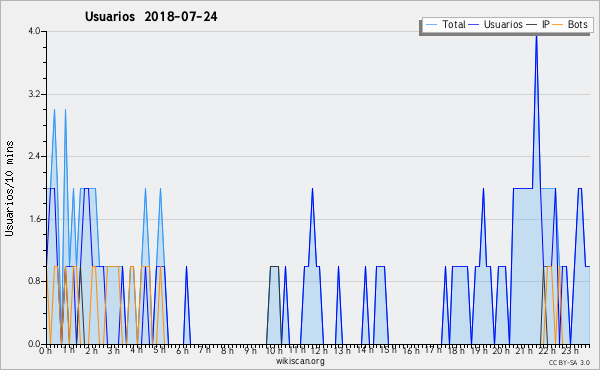Image resolution: width=600 pixels, height=370 pixels.
Task: Click the '0 h' x-axis label
Action: pyautogui.click(x=46, y=351)
